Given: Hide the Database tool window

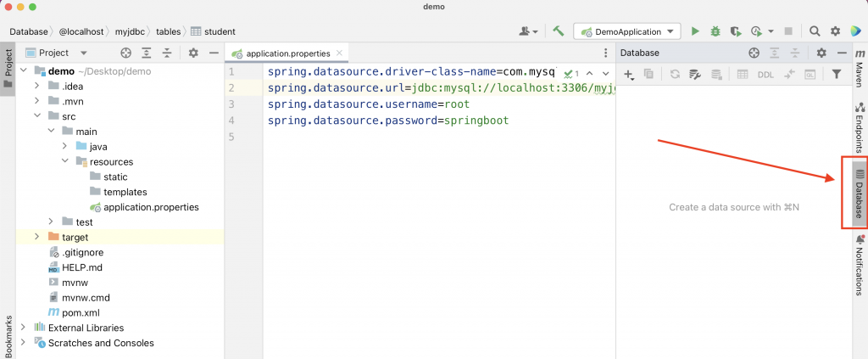Looking at the screenshot, I should 842,53.
